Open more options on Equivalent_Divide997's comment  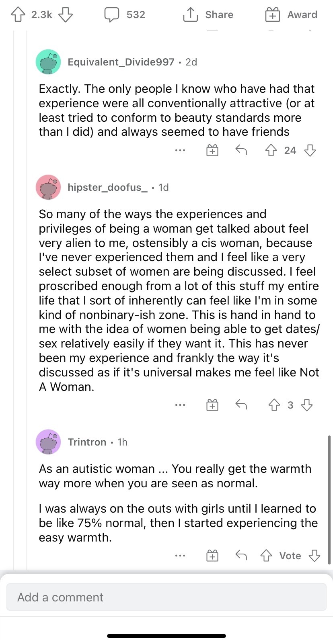(x=180, y=150)
